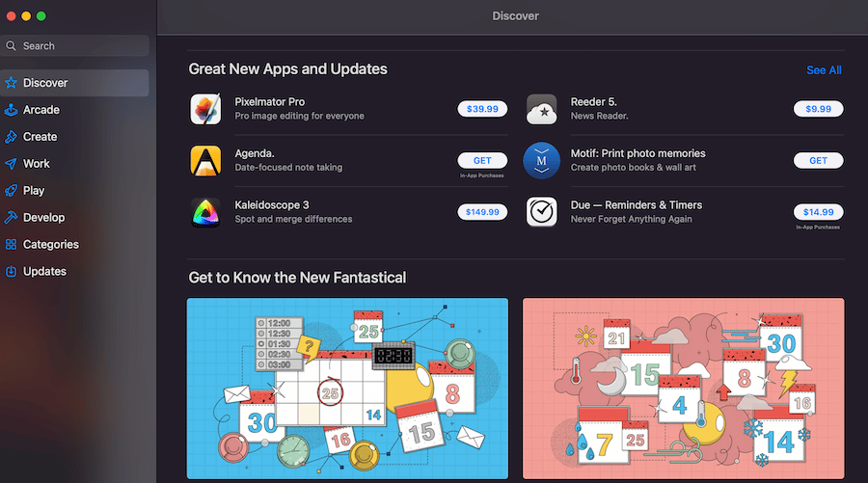Click the yellow minimize window button
This screenshot has height=483, width=868.
click(x=26, y=16)
